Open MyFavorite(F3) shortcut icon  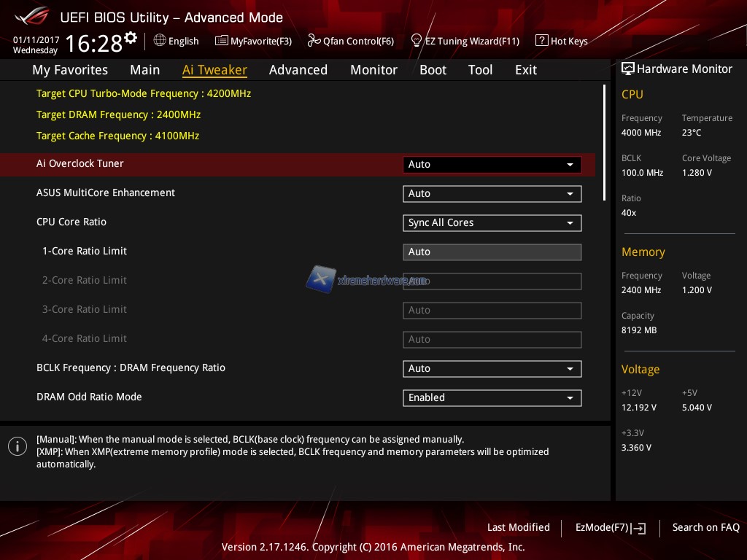222,41
